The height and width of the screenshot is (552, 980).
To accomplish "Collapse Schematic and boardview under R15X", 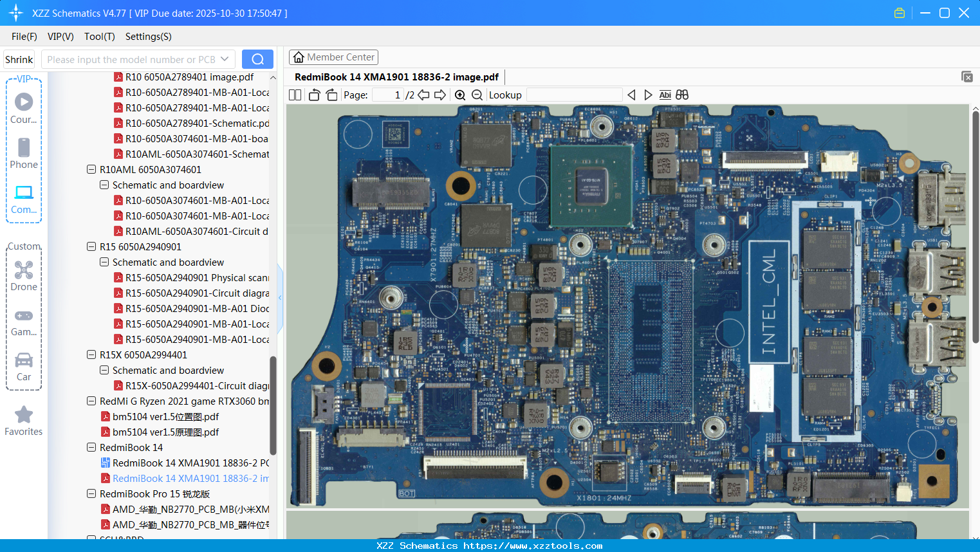I will 104,371.
